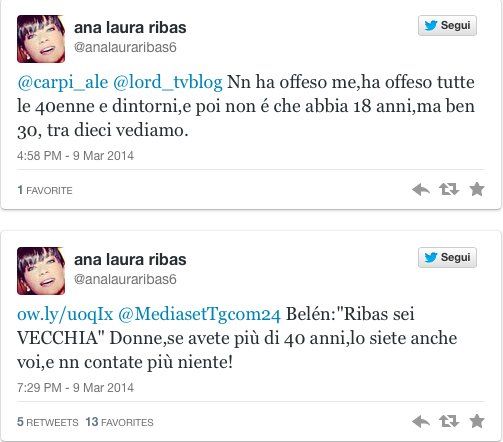Open the 4:58 PM - 9 Mar 2014 timestamp
The width and height of the screenshot is (503, 442).
pyautogui.click(x=75, y=156)
